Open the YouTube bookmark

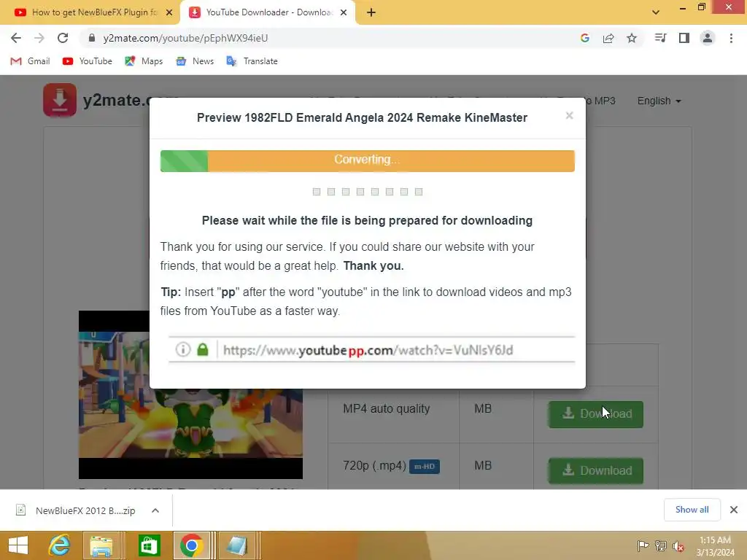click(88, 61)
